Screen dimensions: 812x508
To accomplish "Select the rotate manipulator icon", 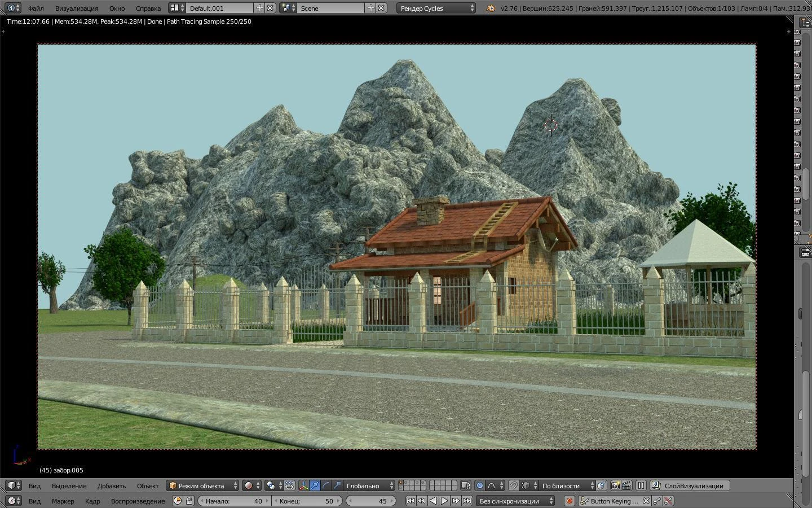I will pos(326,485).
